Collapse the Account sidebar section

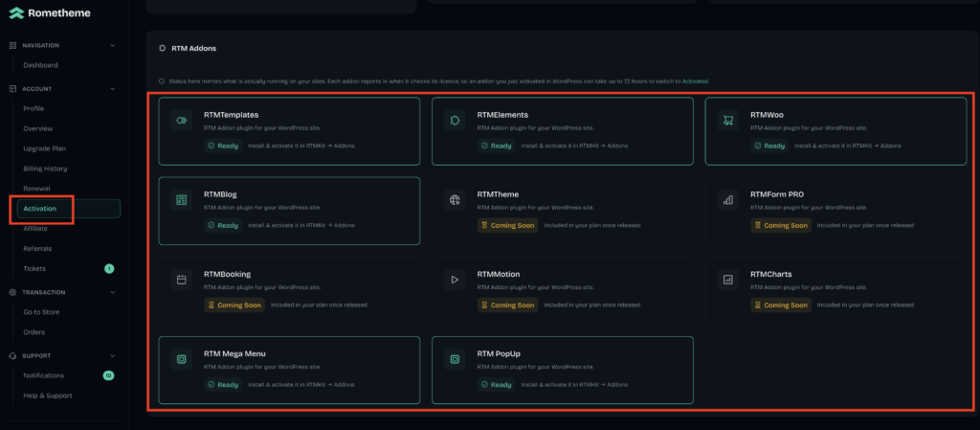click(x=113, y=89)
